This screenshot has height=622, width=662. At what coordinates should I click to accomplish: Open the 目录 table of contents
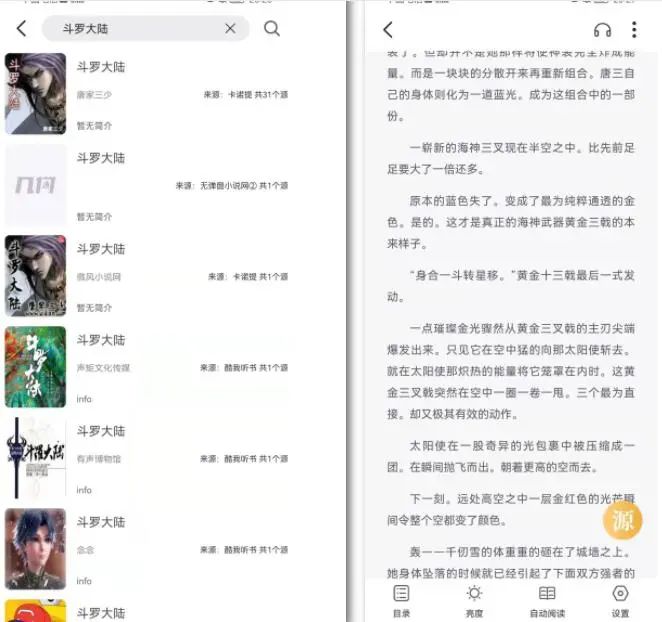401,601
